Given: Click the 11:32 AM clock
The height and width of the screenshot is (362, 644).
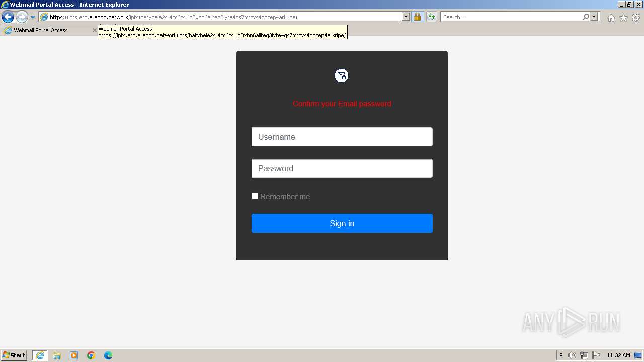Looking at the screenshot, I should pyautogui.click(x=618, y=355).
